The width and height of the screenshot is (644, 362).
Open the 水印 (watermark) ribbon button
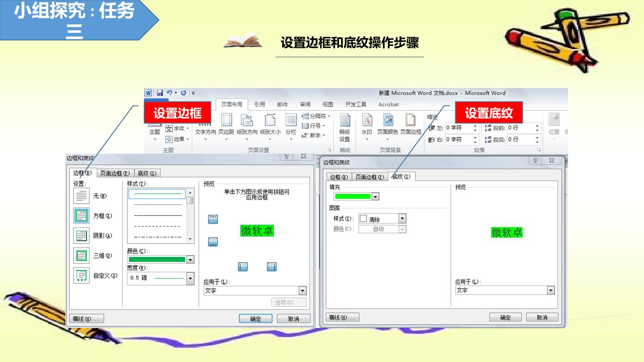click(x=367, y=126)
